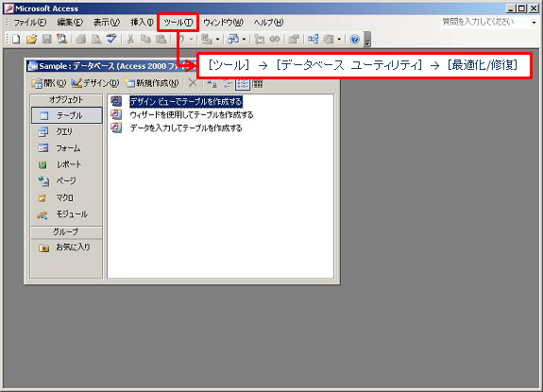Click the Cut scissors icon
The image size is (543, 392).
[x=130, y=39]
